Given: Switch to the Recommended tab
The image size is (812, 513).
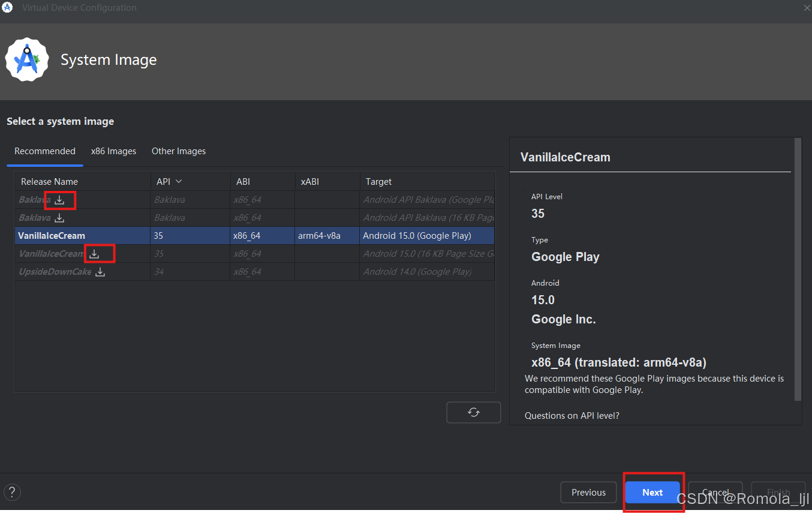Looking at the screenshot, I should [45, 151].
